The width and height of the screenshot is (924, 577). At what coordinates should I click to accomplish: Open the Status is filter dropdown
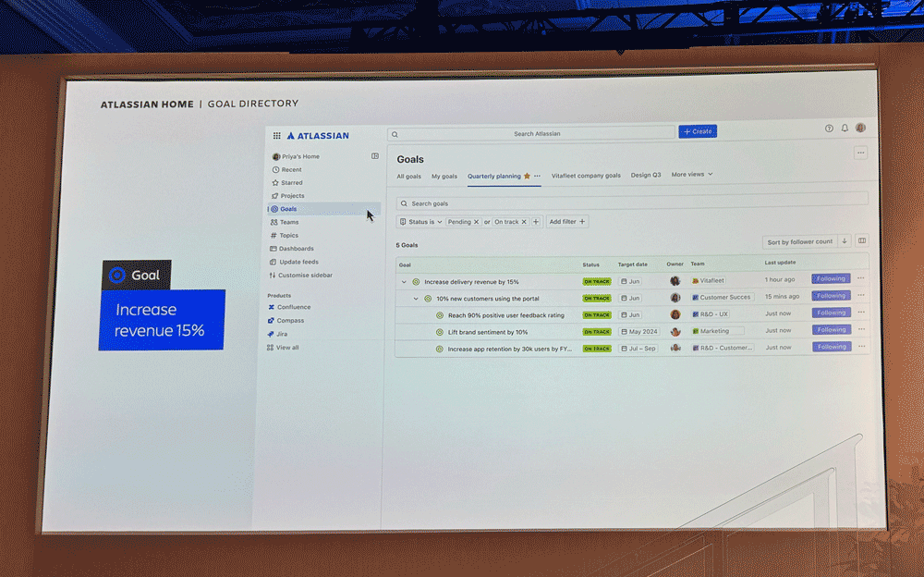[x=420, y=222]
